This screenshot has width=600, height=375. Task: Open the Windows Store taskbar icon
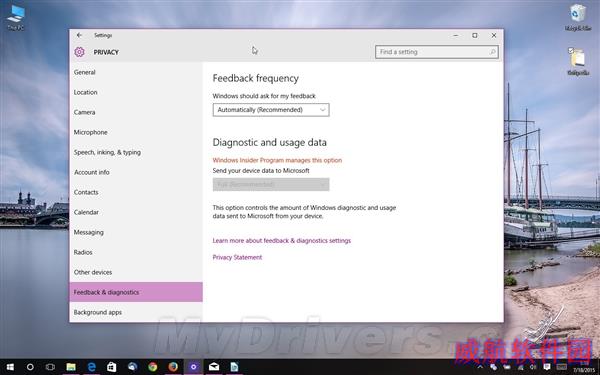[112, 367]
